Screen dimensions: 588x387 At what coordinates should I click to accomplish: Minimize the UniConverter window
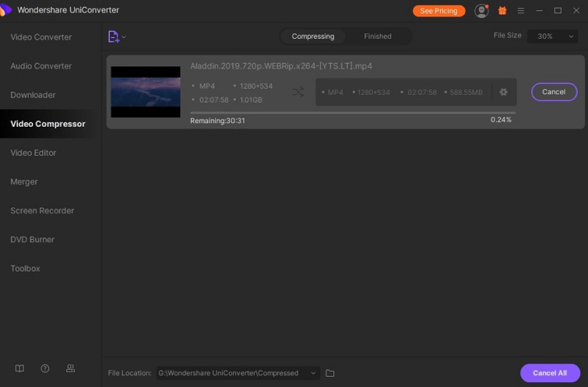539,10
